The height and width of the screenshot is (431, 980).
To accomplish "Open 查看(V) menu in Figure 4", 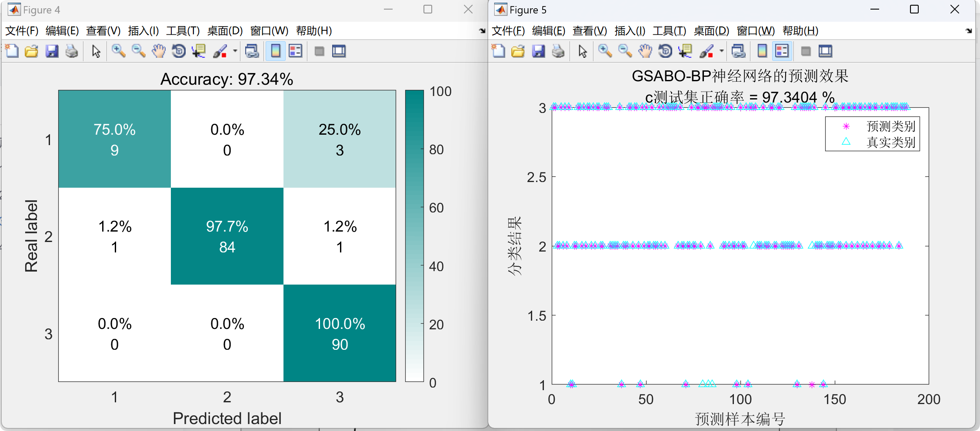I will (x=103, y=31).
